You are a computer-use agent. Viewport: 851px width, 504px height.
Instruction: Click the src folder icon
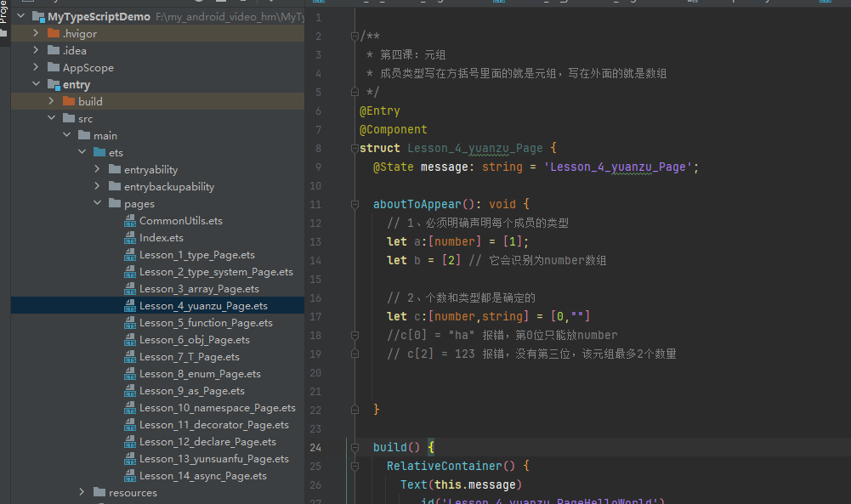[x=69, y=118]
